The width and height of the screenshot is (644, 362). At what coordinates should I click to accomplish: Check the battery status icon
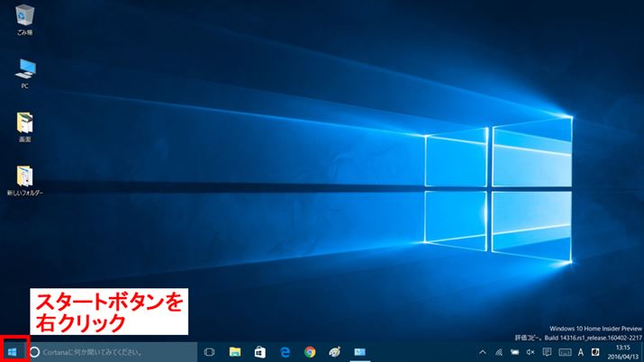pos(514,352)
